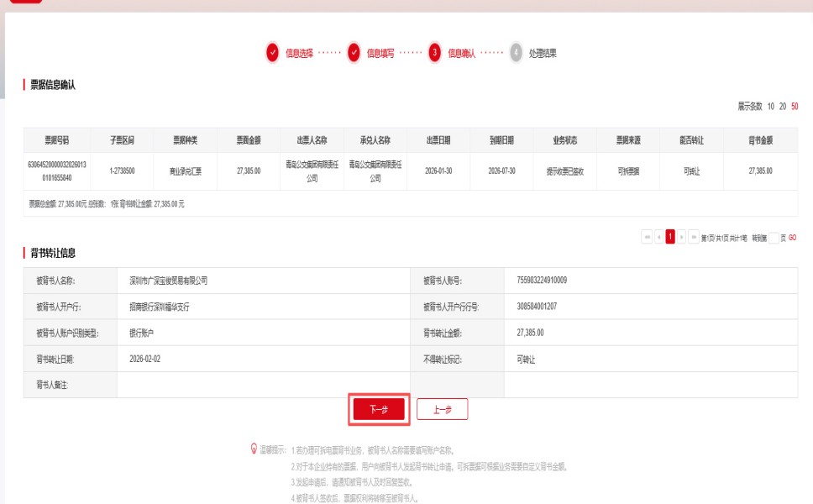The image size is (813, 504).
Task: Click the 处理结果 step label
Action: click(x=543, y=53)
